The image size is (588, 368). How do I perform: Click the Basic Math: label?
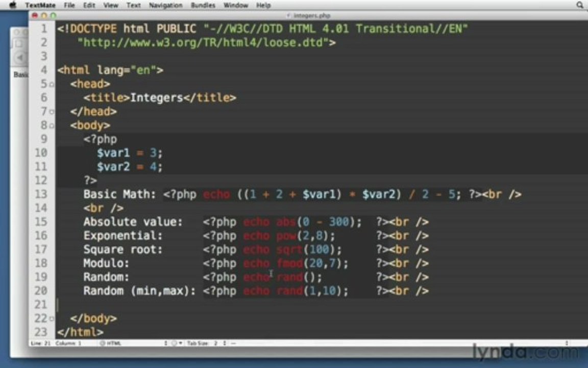(x=119, y=195)
